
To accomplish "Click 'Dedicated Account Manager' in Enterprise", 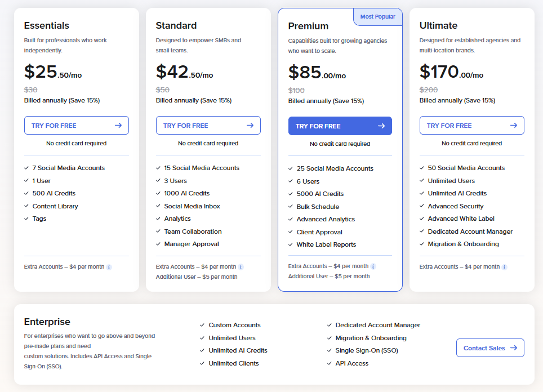I will click(x=377, y=325).
